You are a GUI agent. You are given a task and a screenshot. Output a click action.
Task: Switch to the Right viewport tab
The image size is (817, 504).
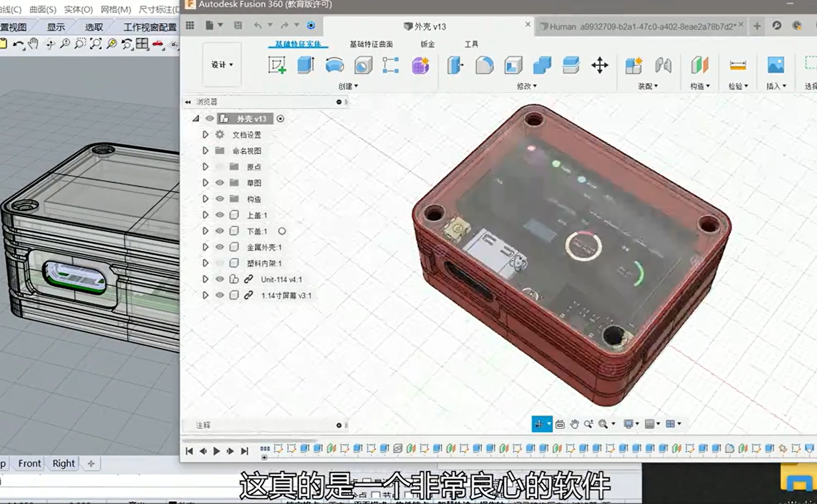click(63, 463)
